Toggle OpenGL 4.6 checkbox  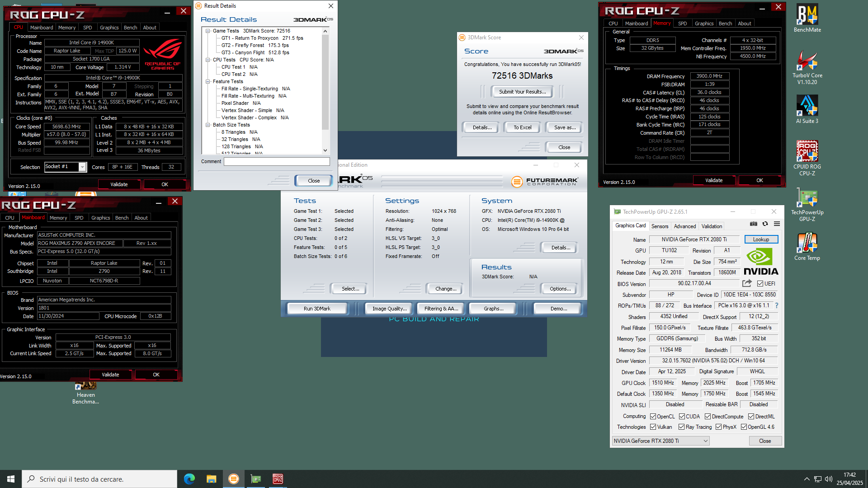click(744, 427)
